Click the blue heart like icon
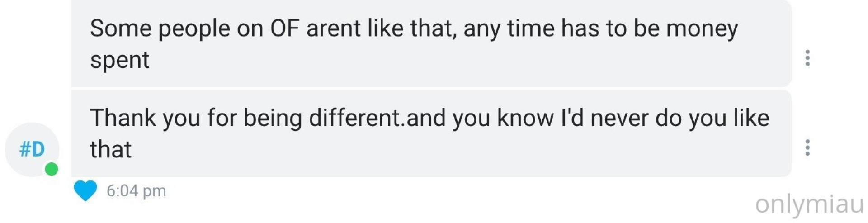The height and width of the screenshot is (223, 868). (85, 190)
